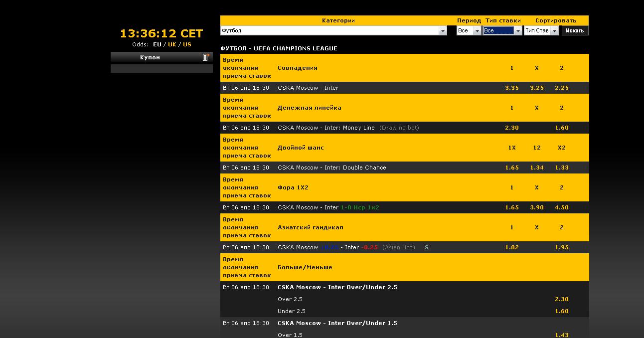Click CSKA Moscow - Inter: Money Line text

tap(326, 128)
